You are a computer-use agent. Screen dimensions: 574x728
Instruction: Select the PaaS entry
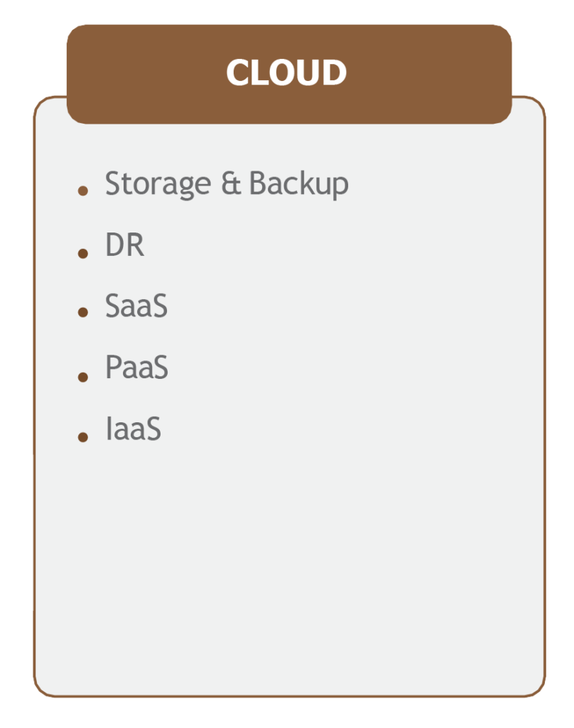click(x=137, y=367)
